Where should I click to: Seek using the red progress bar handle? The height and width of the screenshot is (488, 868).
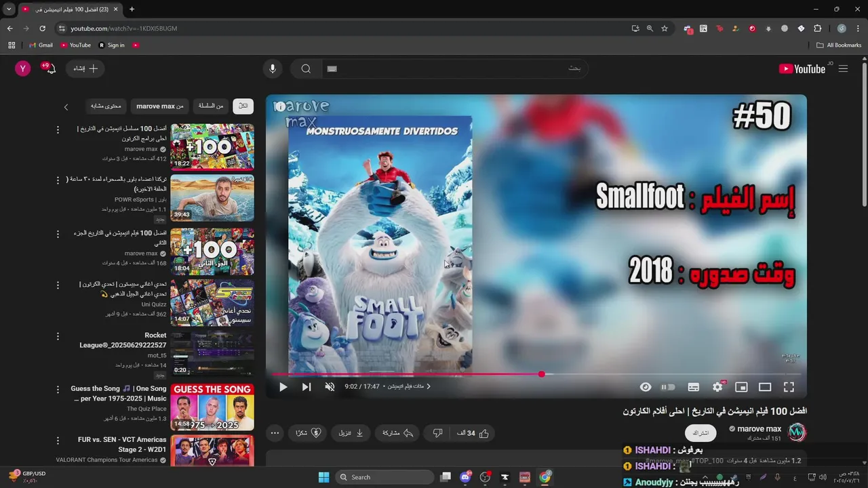[541, 374]
